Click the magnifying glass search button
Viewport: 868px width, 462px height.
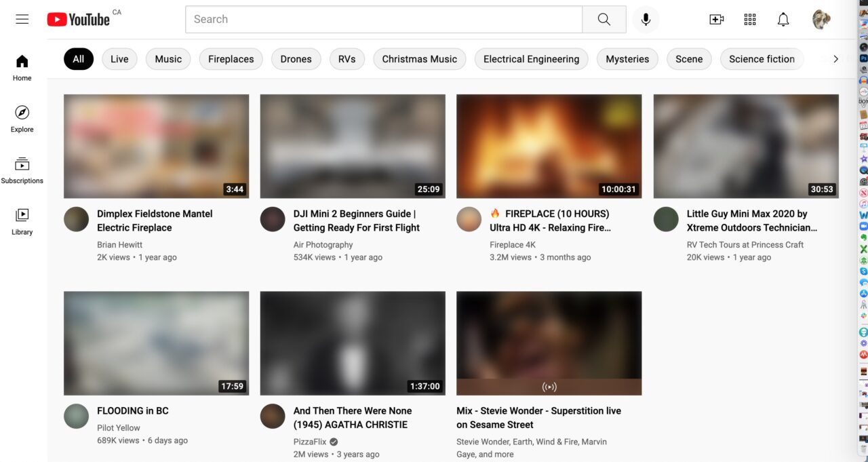(x=604, y=19)
